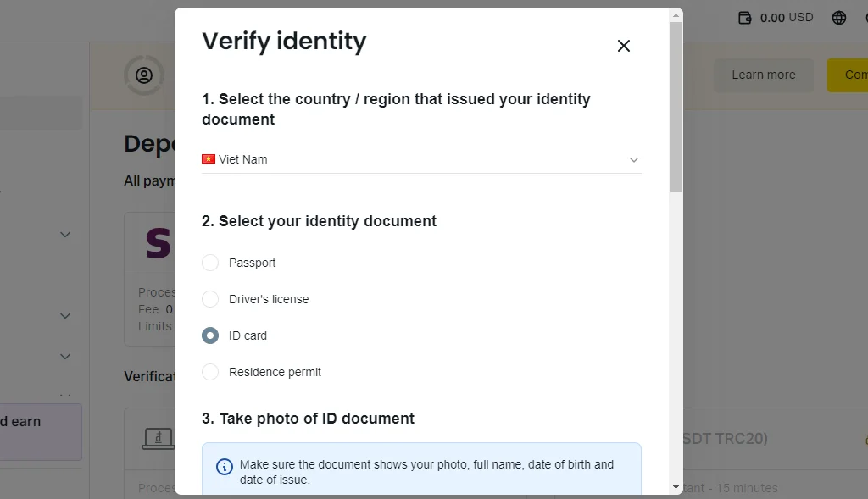
Task: Click the calendar-style icon beside the USD balance
Action: (x=747, y=17)
